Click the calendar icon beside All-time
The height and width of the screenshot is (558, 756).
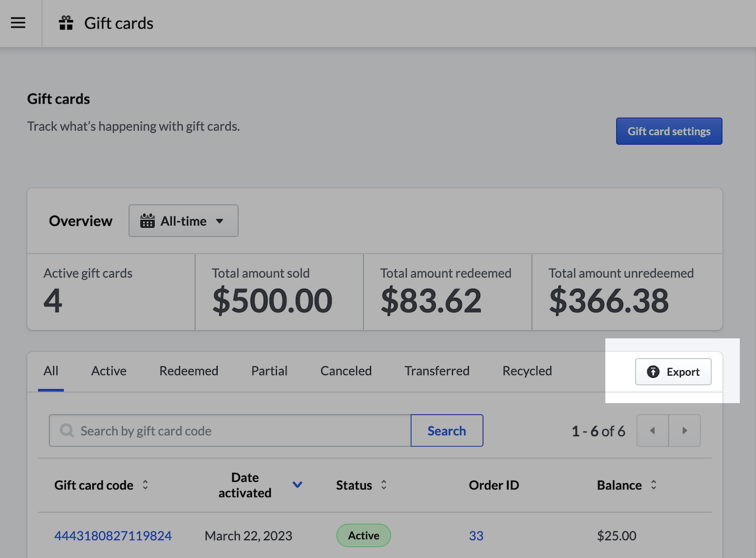tap(147, 221)
